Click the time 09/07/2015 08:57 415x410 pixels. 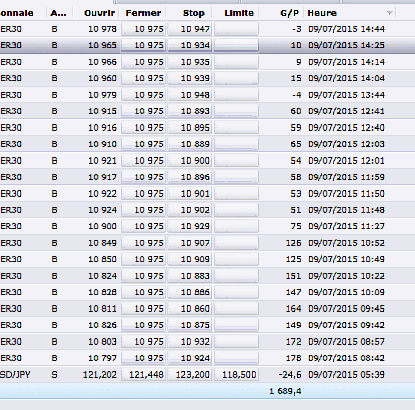tap(346, 342)
